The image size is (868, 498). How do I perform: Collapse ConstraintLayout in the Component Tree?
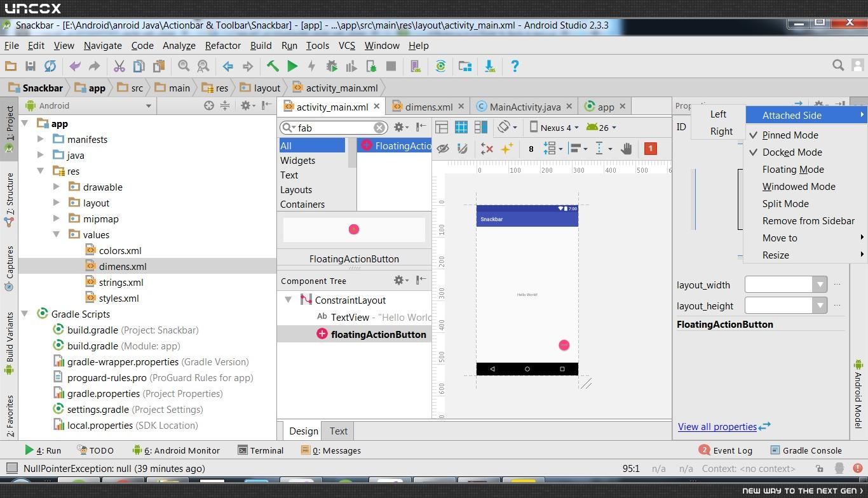(288, 300)
